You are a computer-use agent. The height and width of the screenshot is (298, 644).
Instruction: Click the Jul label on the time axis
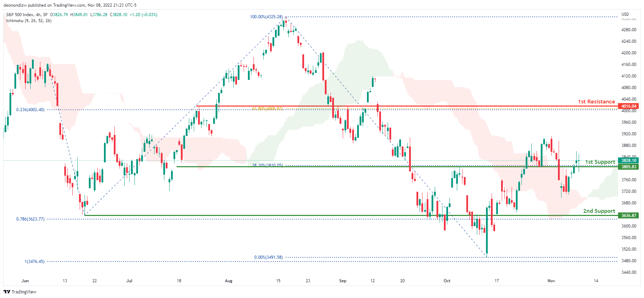coord(129,281)
